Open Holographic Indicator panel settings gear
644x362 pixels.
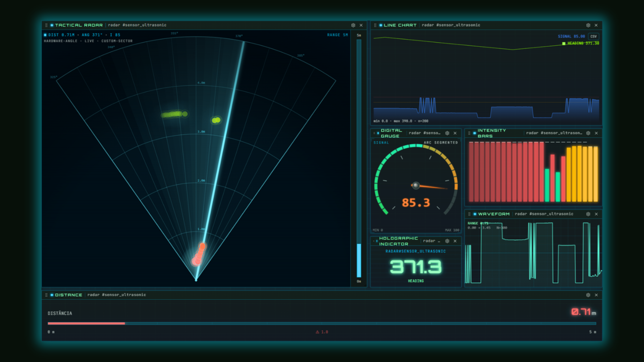(x=447, y=241)
